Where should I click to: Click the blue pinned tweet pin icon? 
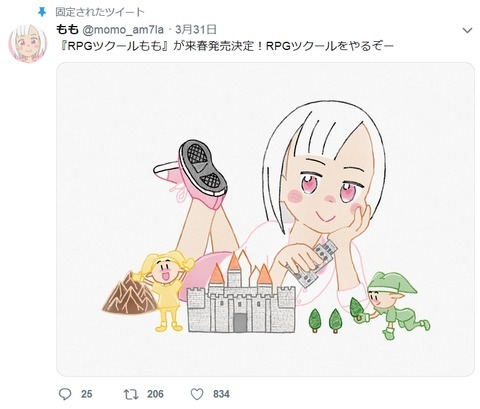pos(42,12)
